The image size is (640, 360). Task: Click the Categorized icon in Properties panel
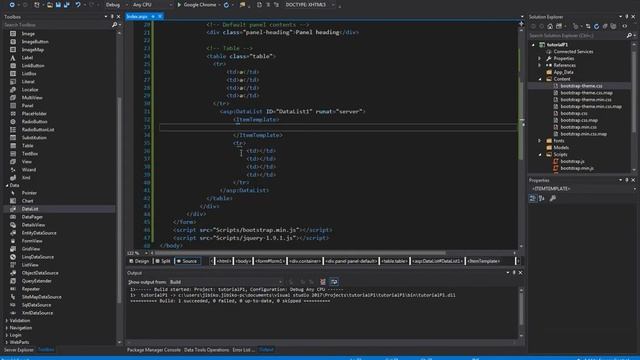(x=533, y=198)
